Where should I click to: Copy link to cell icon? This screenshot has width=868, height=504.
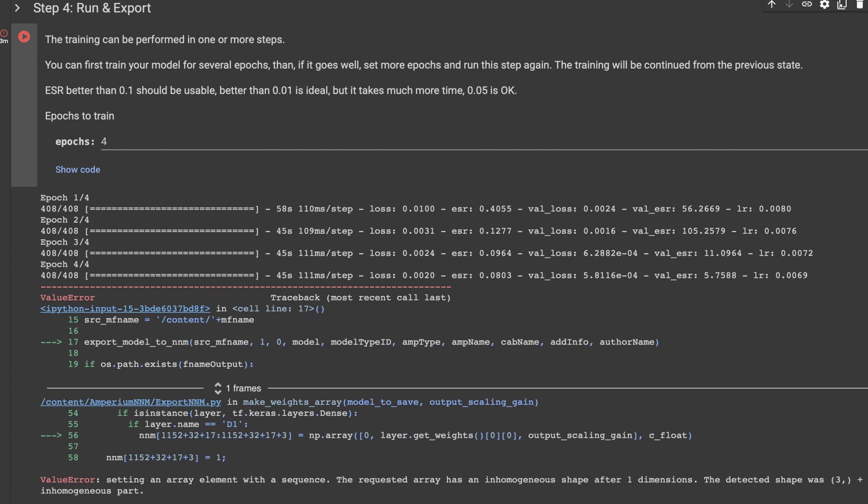(807, 5)
